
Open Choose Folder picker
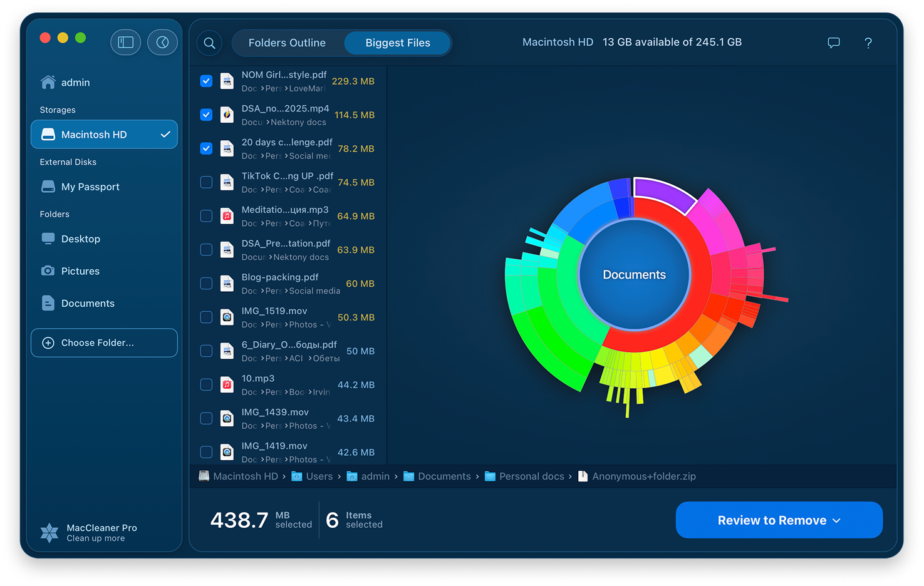pos(104,343)
